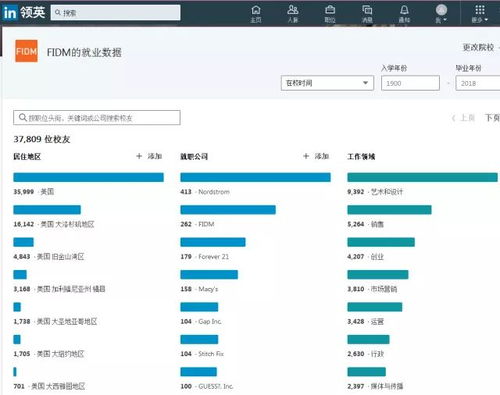The width and height of the screenshot is (500, 395).
Task: Select the 4,207 创业 bar
Action: [x=381, y=242]
